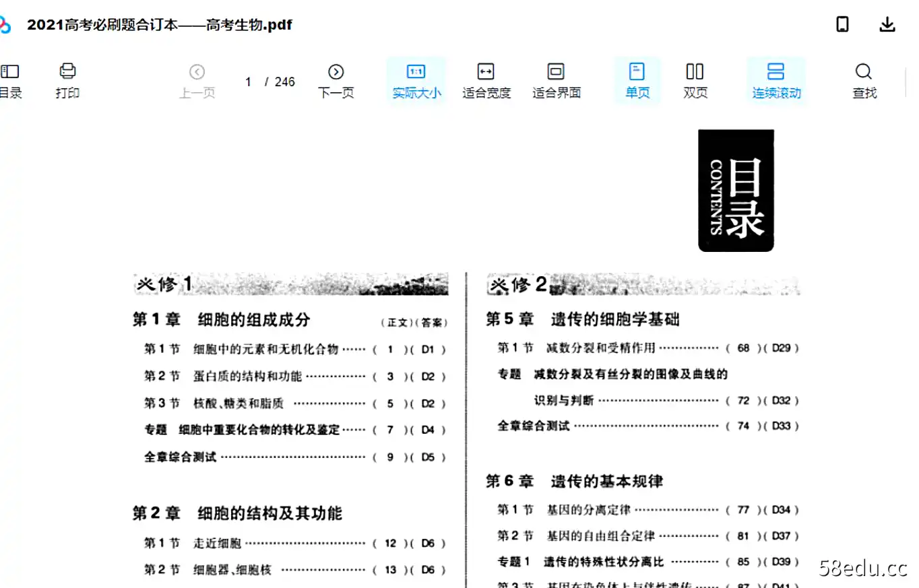Viewport: 919px width, 588px height.
Task: Click heading 第5章 遗传的细胞学基础
Action: coord(583,319)
